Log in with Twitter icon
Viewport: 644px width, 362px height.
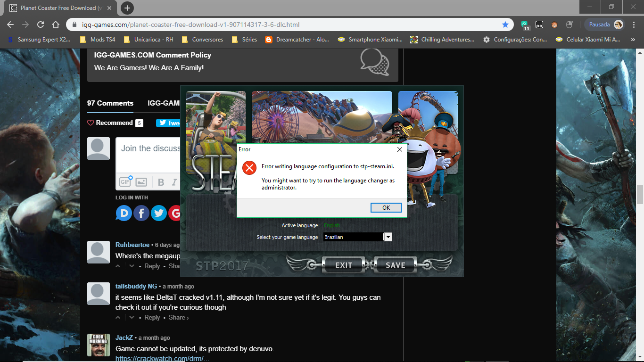(159, 213)
